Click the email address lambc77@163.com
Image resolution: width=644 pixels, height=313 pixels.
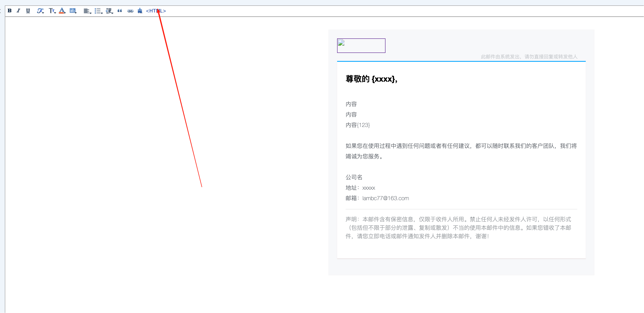point(385,198)
